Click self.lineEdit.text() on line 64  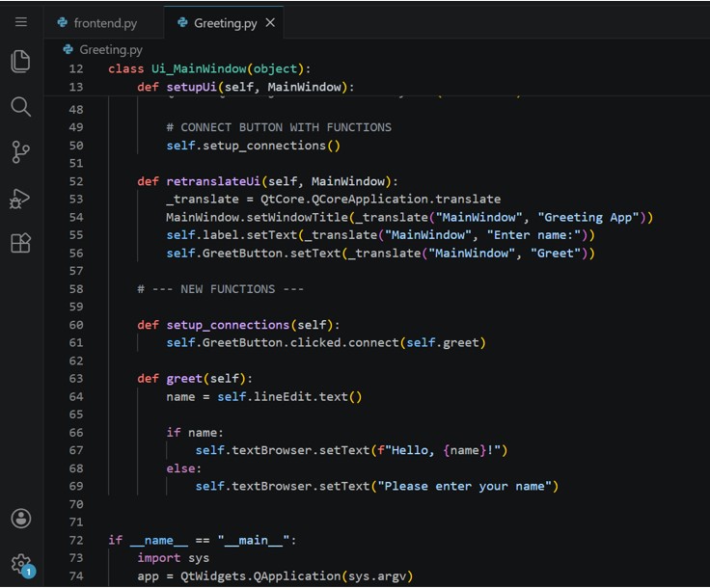[x=289, y=397]
